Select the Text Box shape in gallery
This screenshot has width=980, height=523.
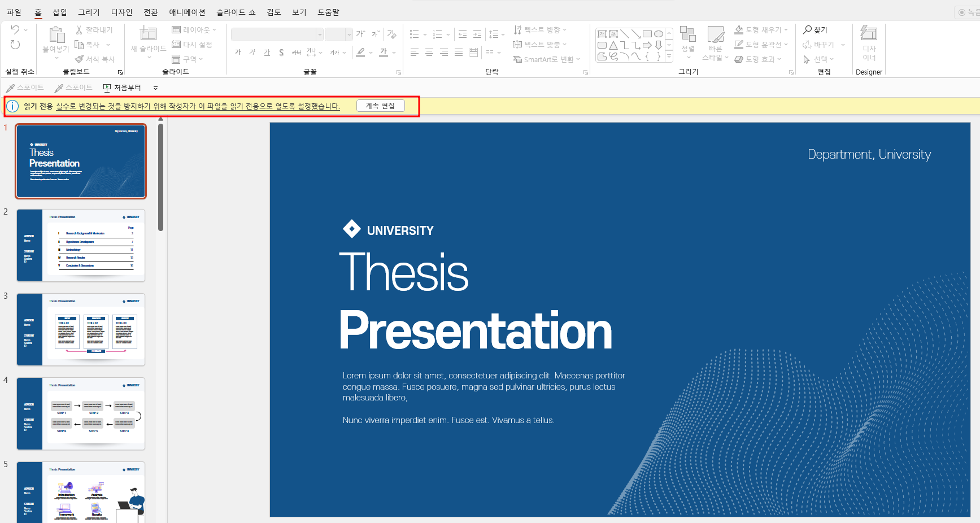coord(602,34)
